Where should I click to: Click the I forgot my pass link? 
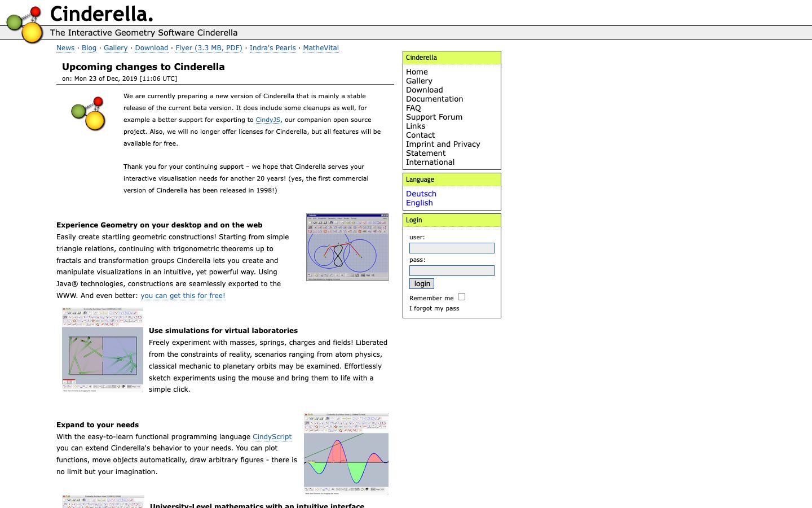click(434, 308)
